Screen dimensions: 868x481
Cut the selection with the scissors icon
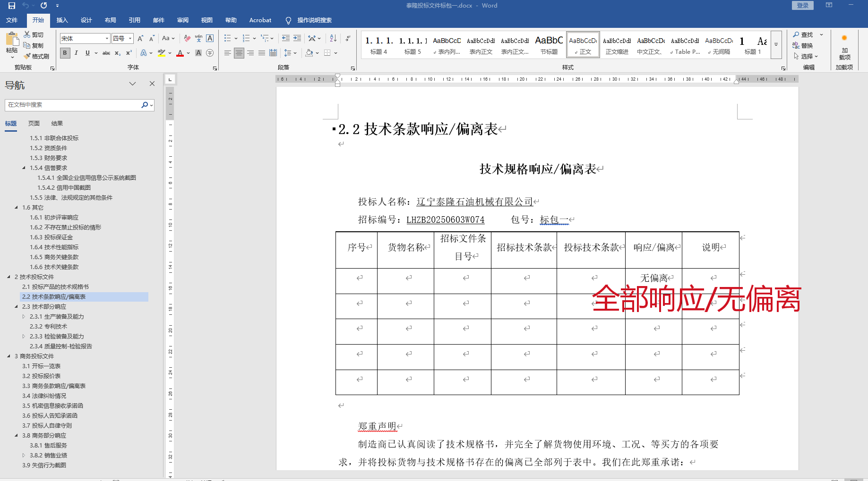pos(28,34)
